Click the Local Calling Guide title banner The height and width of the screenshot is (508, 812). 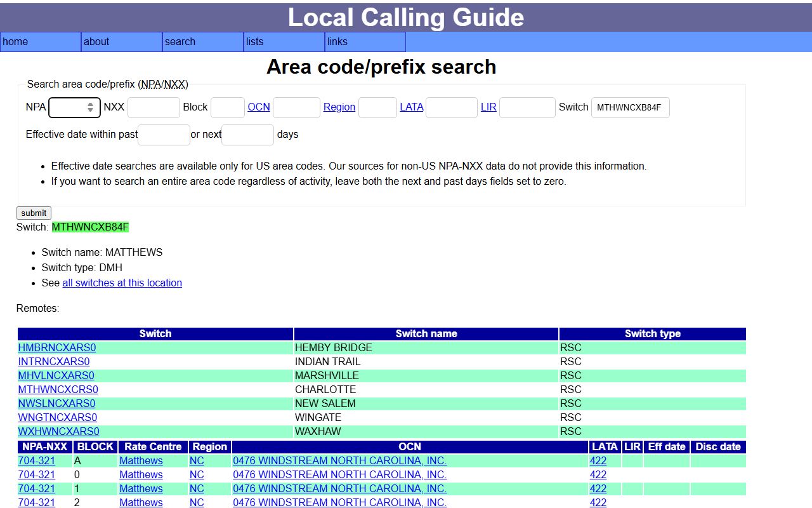tap(406, 17)
